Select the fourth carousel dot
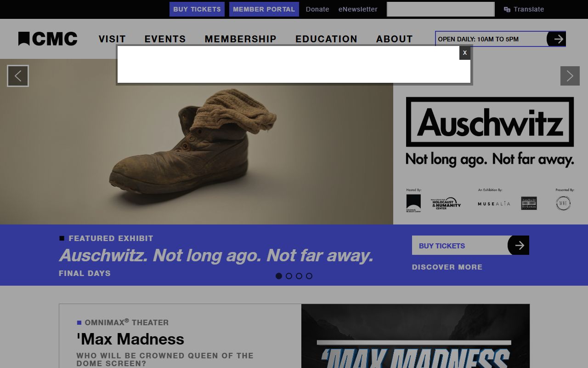The image size is (588, 368). 309,276
